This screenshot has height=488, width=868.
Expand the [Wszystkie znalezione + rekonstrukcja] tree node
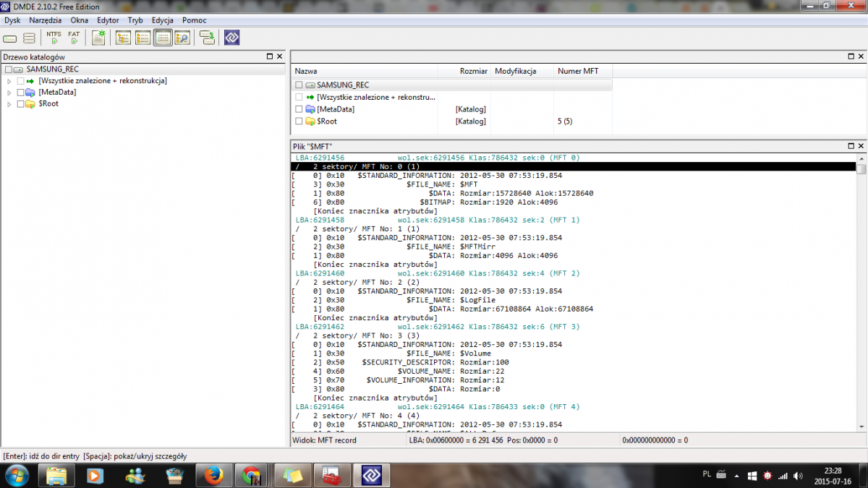tap(9, 81)
